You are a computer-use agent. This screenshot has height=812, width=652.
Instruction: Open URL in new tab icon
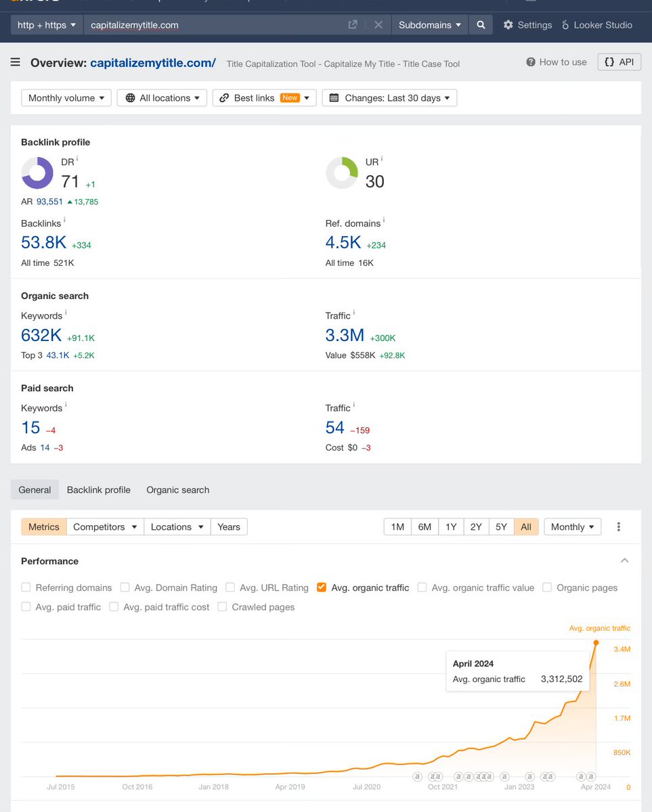[x=353, y=25]
